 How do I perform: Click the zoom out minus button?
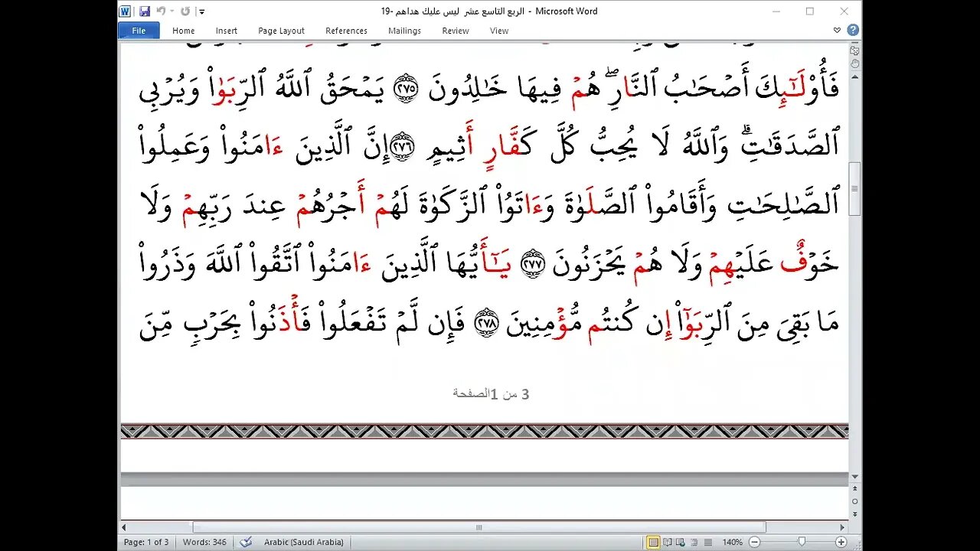click(x=754, y=542)
